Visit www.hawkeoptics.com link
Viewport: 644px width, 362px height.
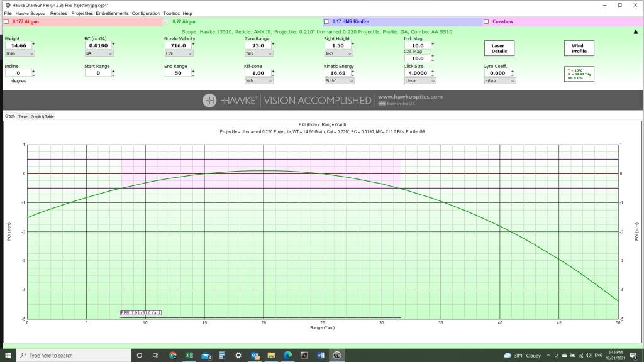point(410,97)
